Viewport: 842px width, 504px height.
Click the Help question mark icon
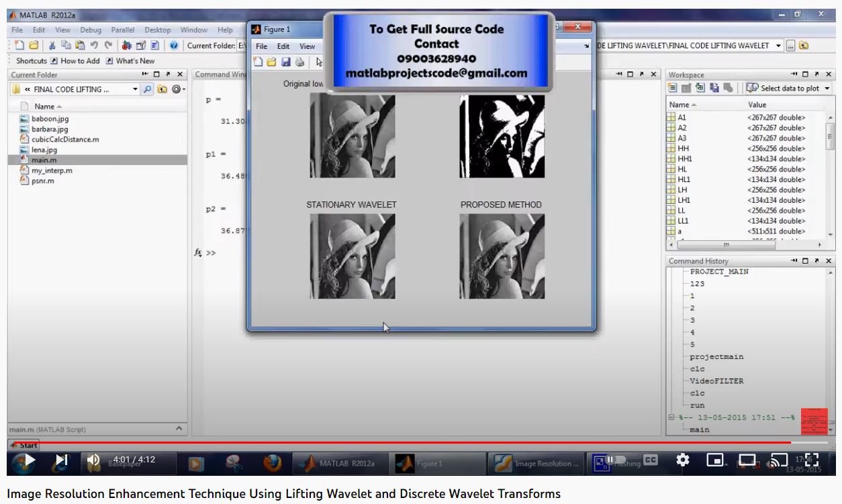pos(173,46)
